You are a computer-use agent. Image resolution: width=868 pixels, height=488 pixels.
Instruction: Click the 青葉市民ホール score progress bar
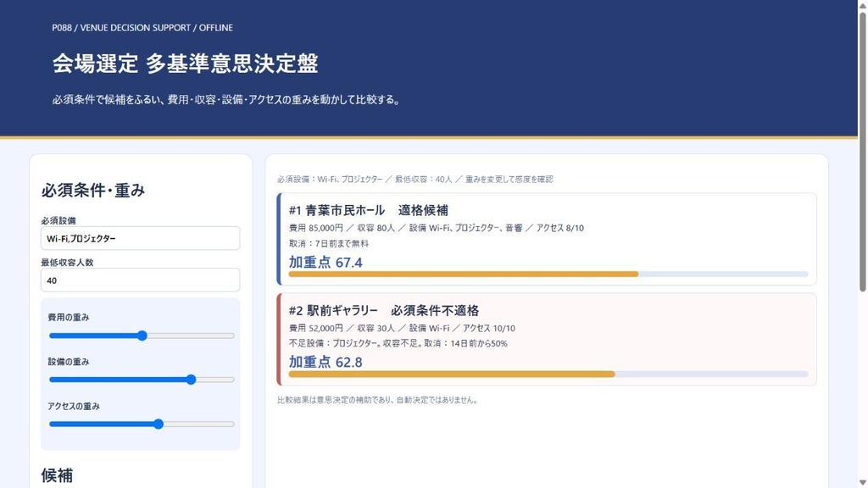[548, 274]
